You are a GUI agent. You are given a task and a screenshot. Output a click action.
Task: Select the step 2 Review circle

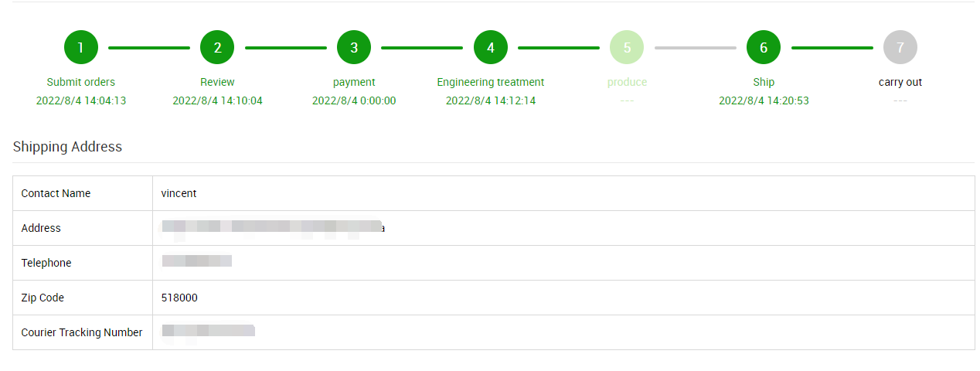coord(217,48)
